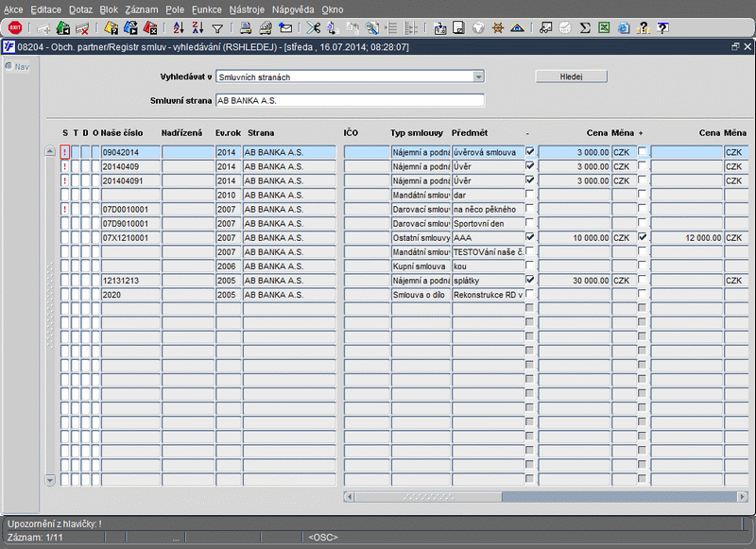Open the Funkce menu
The image size is (756, 549).
206,9
